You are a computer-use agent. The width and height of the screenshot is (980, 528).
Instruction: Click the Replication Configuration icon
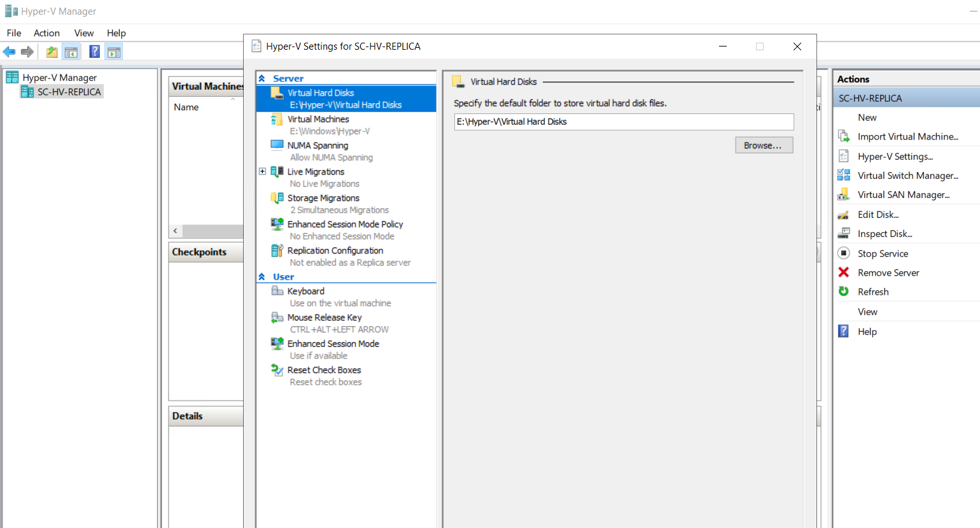tap(277, 250)
